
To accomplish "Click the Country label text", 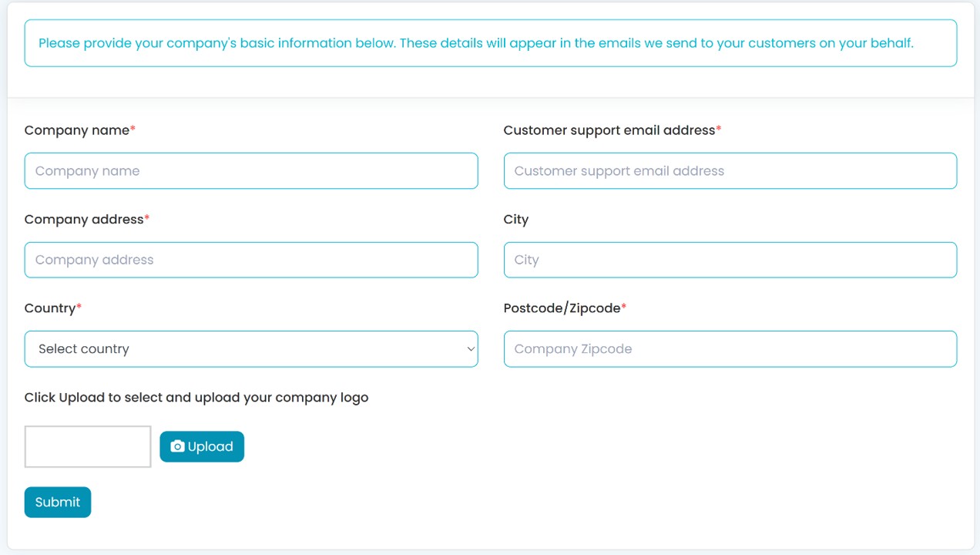I will coord(50,308).
